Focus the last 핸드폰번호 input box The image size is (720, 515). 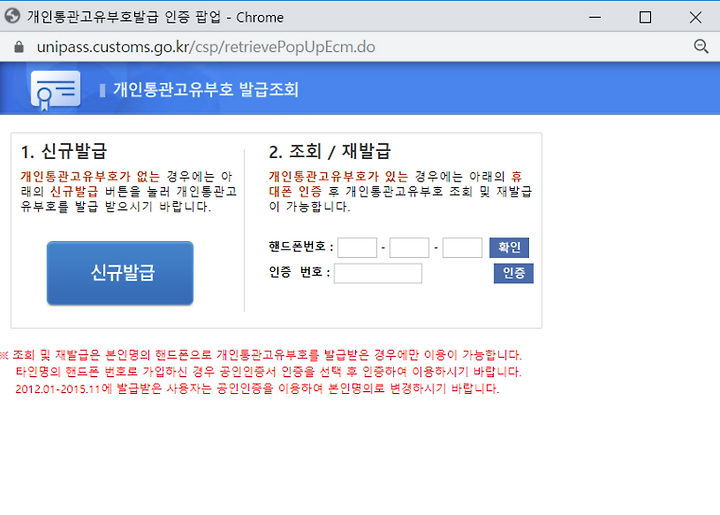coord(462,248)
